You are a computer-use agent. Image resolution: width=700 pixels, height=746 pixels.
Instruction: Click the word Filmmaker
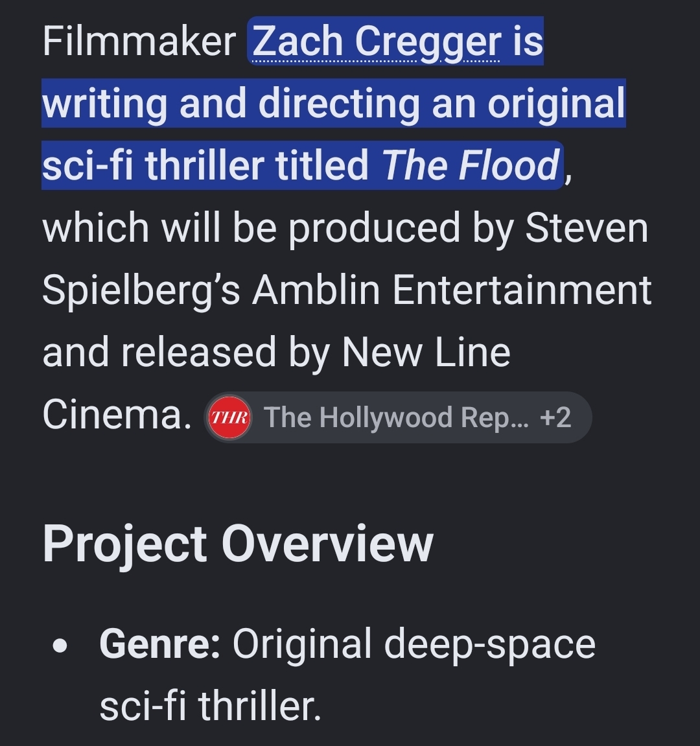139,41
